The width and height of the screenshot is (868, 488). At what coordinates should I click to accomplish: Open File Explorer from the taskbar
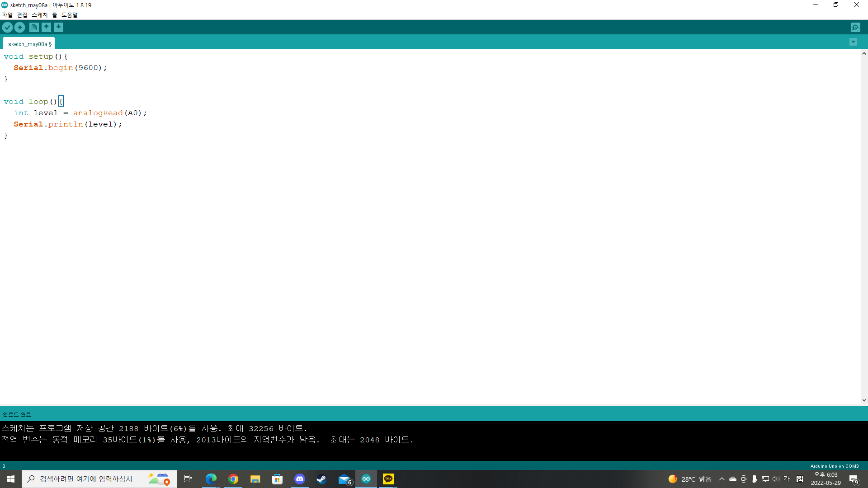coord(255,479)
